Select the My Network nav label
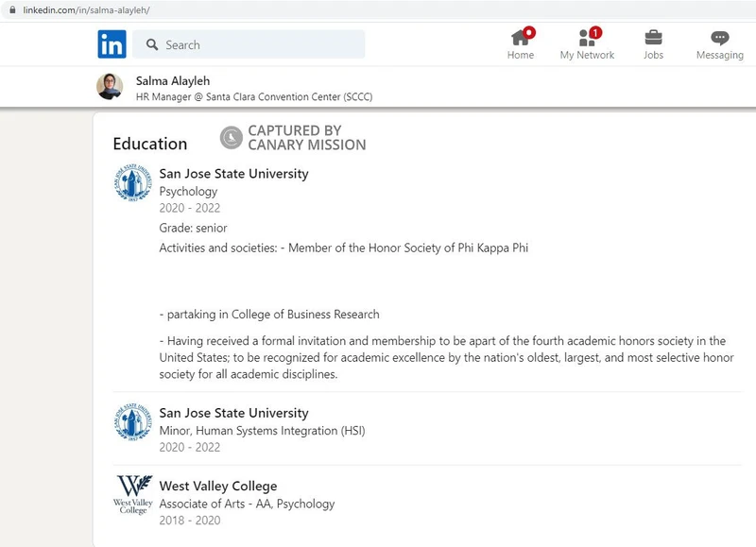756x547 pixels. pos(587,55)
